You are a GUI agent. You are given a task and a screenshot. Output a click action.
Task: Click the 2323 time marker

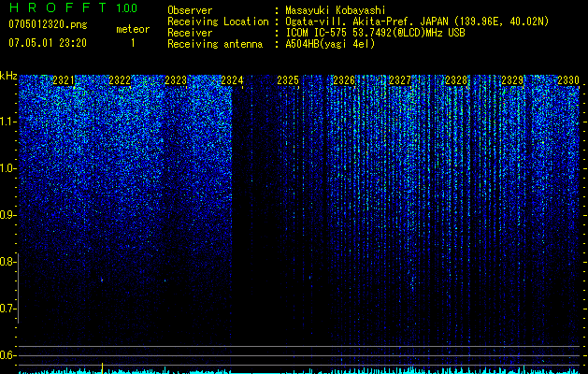pyautogui.click(x=176, y=80)
